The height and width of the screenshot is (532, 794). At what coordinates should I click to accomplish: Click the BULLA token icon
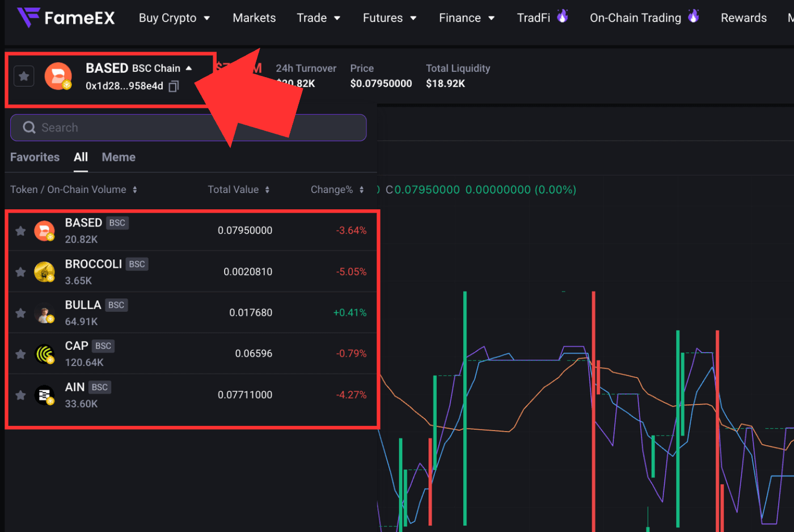point(44,313)
